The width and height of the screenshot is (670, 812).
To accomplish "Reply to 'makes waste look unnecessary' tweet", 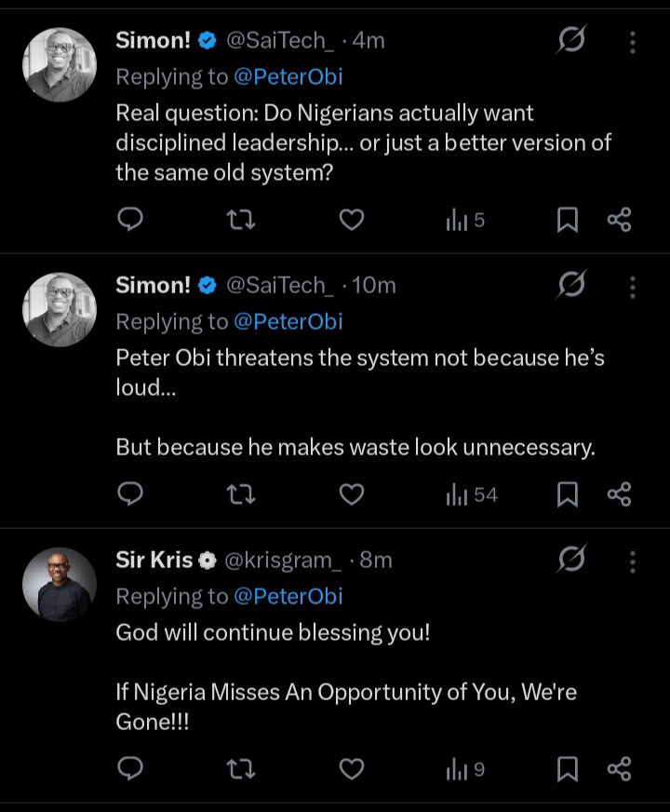I will coord(131,494).
